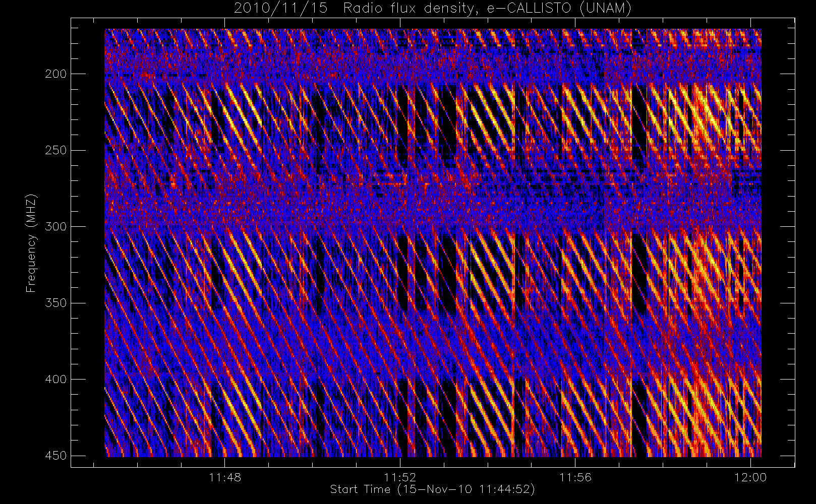The image size is (816, 504).
Task: Select the 350 frequency tick label
Action: click(55, 303)
